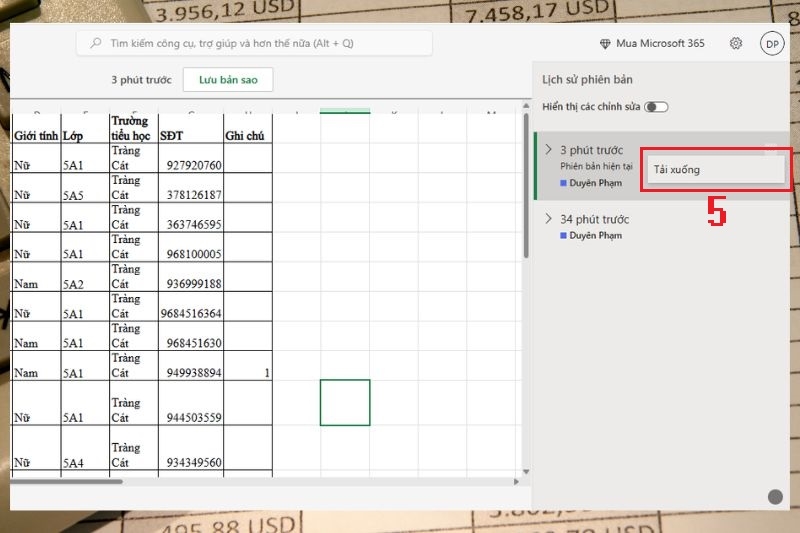Screen dimensions: 800x533
Task: Select cell with phone 968451630
Action: click(x=191, y=336)
